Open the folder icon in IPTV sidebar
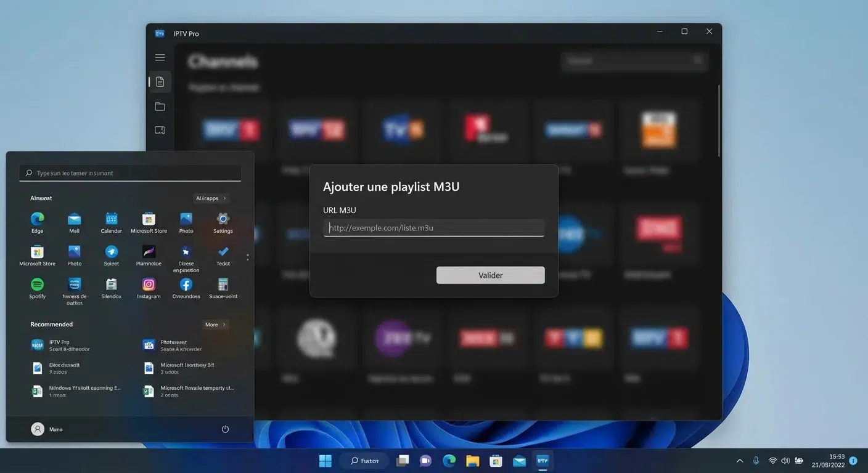Screen dimensions: 868x473 pos(160,107)
